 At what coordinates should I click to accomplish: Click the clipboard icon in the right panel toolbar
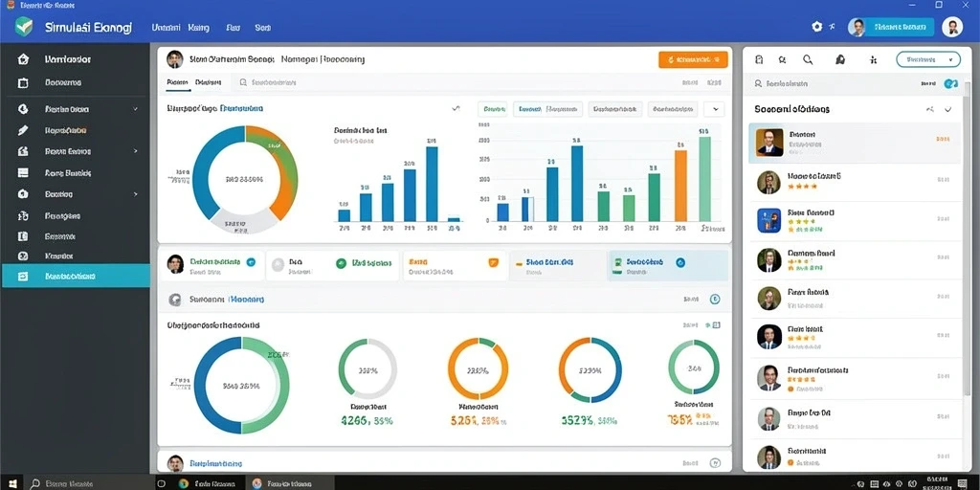pyautogui.click(x=759, y=60)
